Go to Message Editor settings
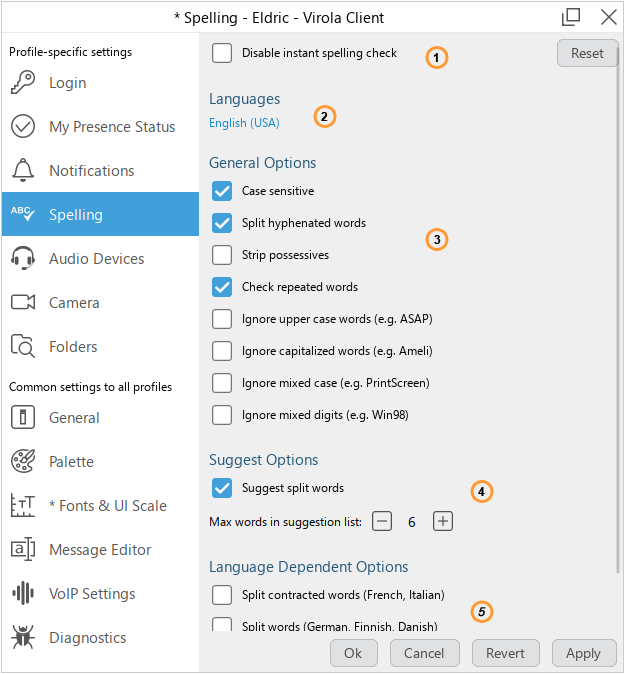Viewport: 625px width, 674px height. click(x=100, y=550)
